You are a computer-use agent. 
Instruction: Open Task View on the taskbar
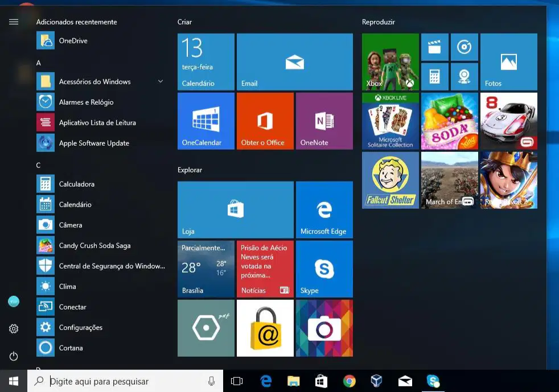click(x=237, y=381)
